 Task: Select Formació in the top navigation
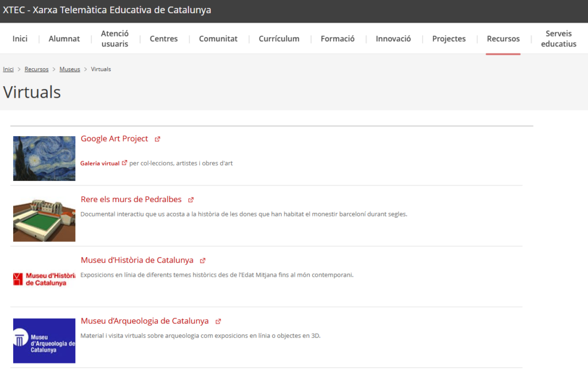[x=338, y=39]
